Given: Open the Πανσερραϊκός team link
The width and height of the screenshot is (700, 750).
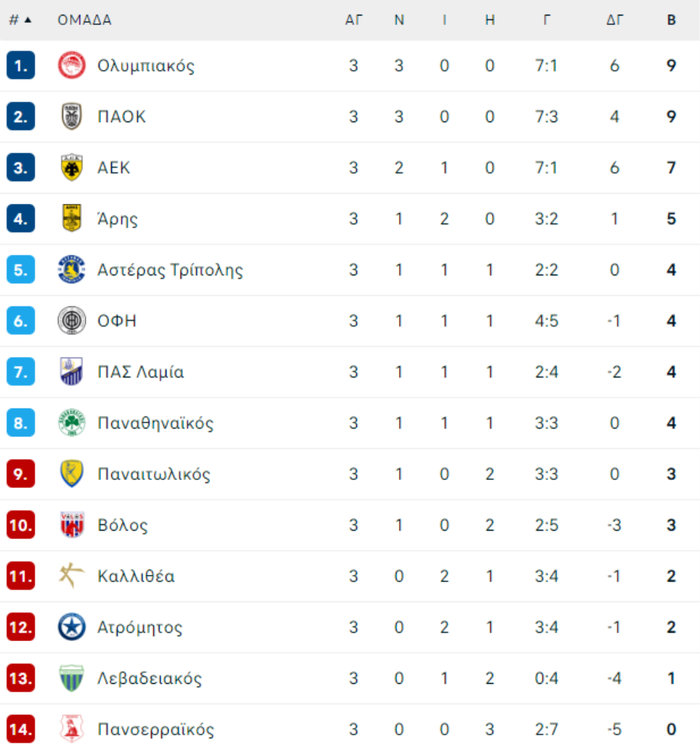Looking at the screenshot, I should tap(156, 730).
